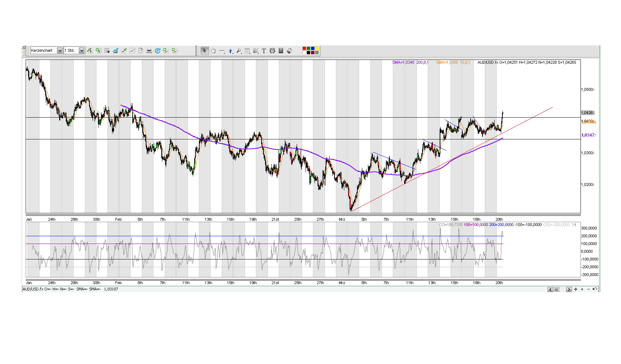Screen dimensions: 621x364
Task: Click the blue rising-arrow indicator icon
Action: pyautogui.click(x=115, y=51)
